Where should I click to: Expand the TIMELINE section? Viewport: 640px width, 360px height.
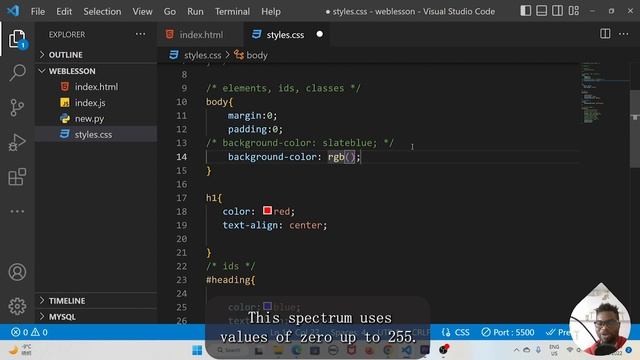tap(96, 301)
